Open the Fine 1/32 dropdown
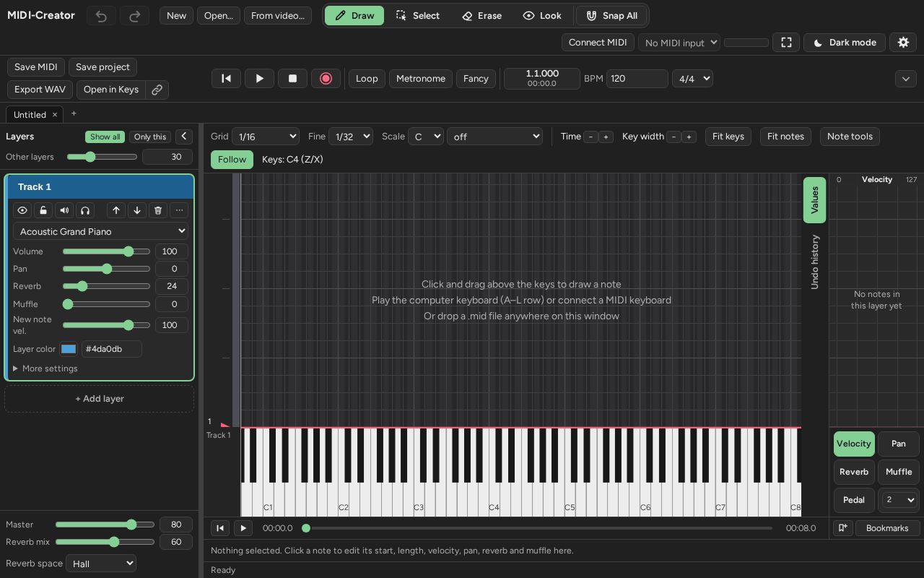The height and width of the screenshot is (578, 924). [351, 137]
